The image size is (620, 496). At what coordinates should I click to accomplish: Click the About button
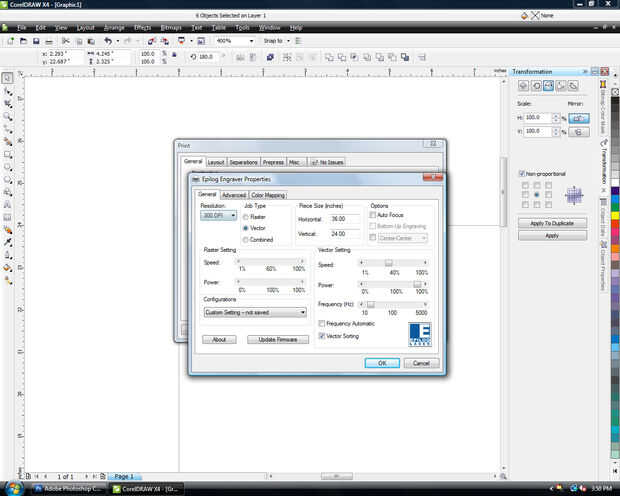coord(219,339)
